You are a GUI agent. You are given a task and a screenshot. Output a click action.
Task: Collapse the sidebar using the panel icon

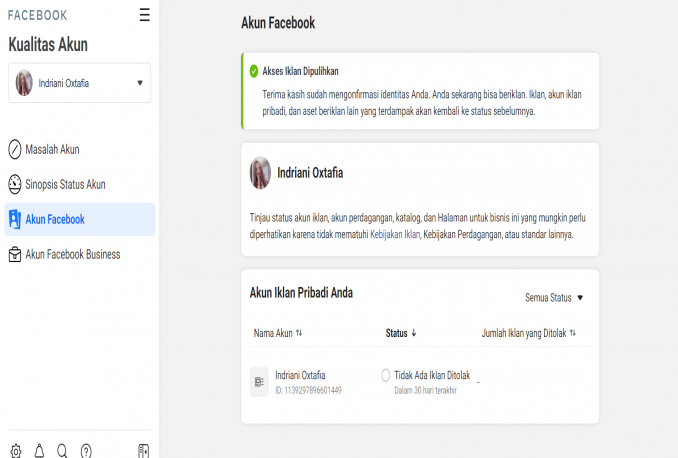143,451
